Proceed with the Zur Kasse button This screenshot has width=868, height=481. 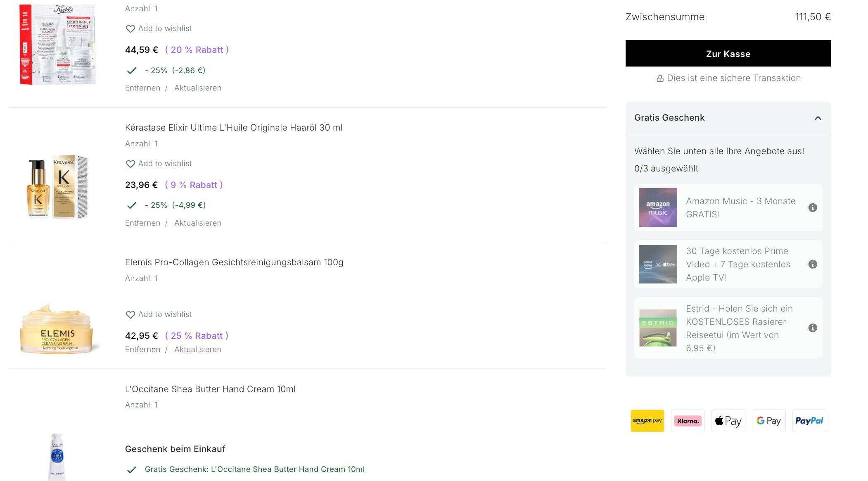728,53
